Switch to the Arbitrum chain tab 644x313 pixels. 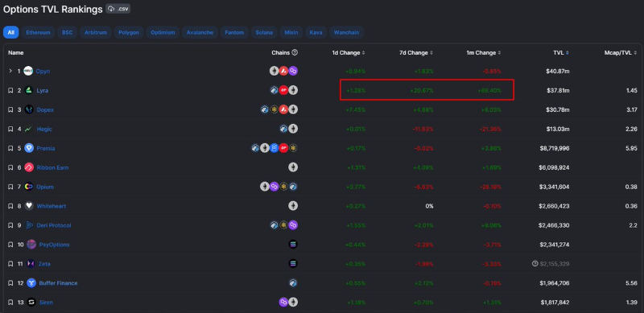click(96, 32)
